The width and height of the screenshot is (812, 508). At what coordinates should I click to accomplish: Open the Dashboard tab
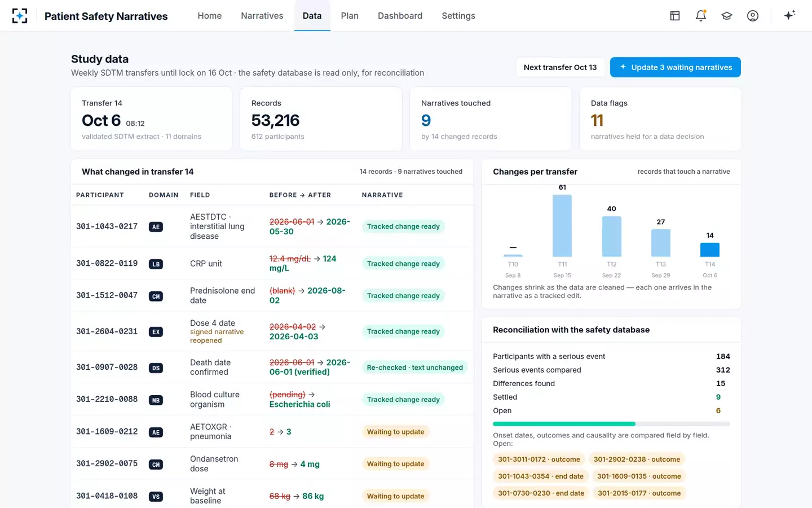[x=400, y=16]
